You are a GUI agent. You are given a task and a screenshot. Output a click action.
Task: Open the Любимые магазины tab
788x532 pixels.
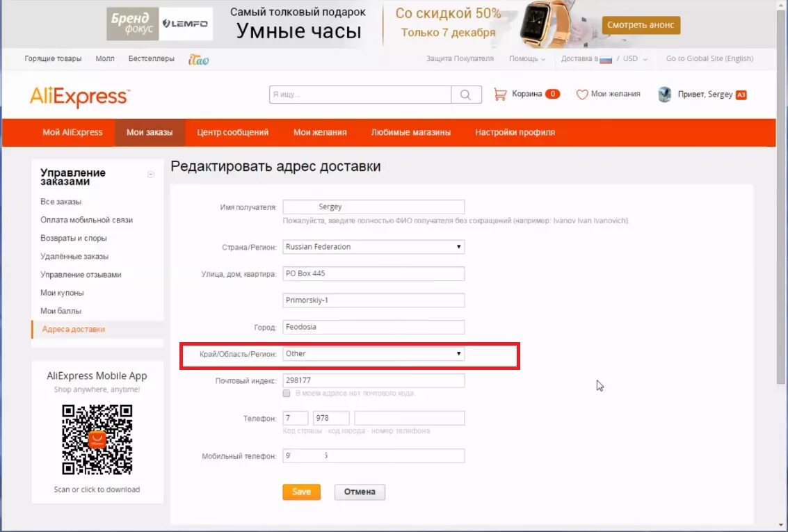pos(410,133)
